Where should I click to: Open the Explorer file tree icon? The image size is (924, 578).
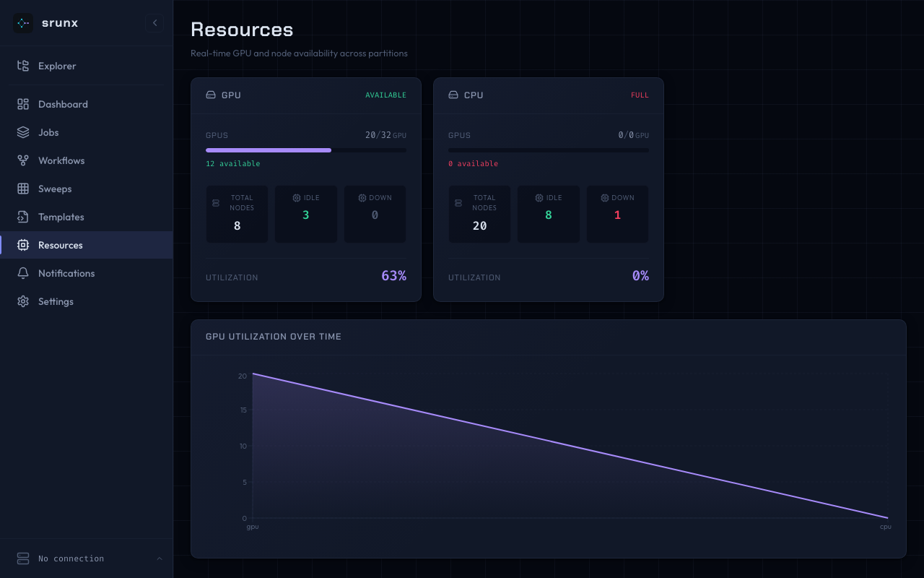point(23,66)
